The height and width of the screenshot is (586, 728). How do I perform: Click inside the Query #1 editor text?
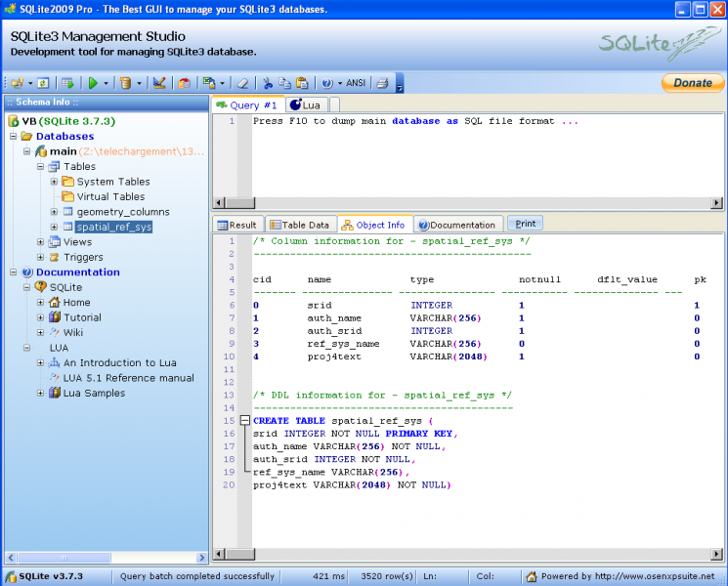pos(415,121)
